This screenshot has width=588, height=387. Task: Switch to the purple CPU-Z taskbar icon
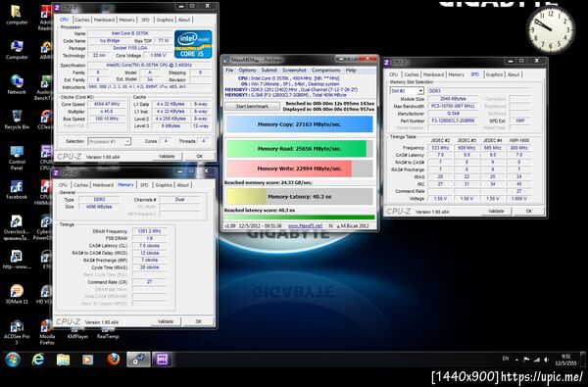[163, 360]
